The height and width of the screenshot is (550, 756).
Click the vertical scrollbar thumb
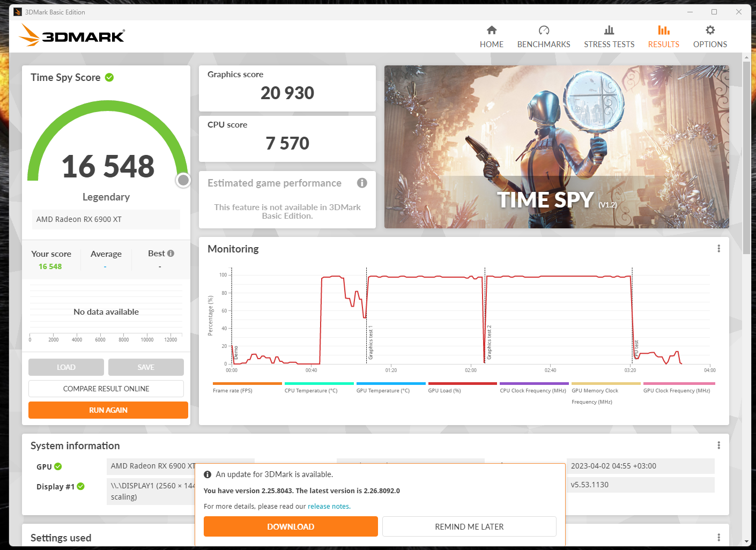pyautogui.click(x=746, y=158)
